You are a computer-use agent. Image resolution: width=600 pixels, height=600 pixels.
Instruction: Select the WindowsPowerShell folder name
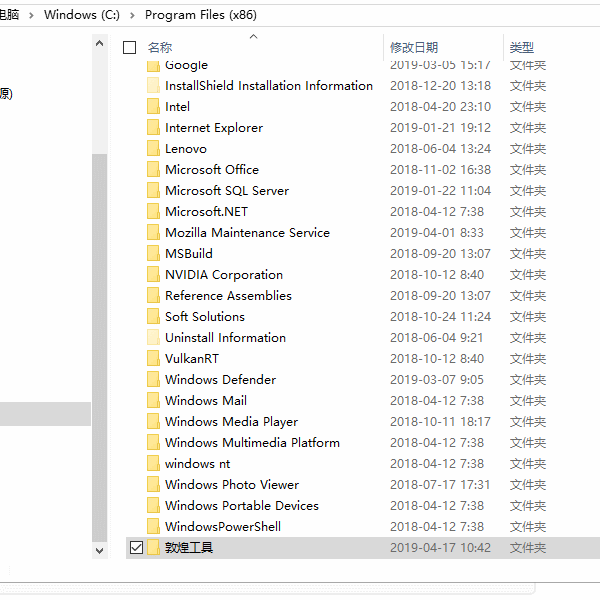(223, 527)
